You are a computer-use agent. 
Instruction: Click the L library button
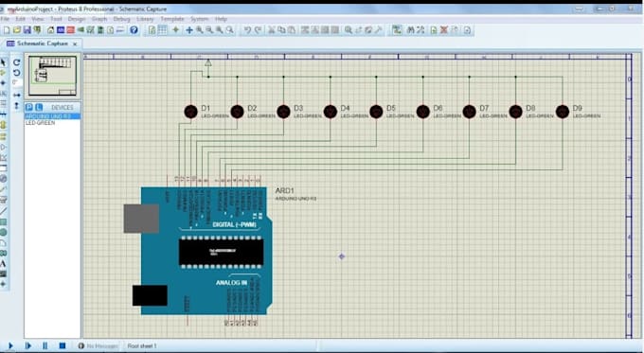[39, 108]
